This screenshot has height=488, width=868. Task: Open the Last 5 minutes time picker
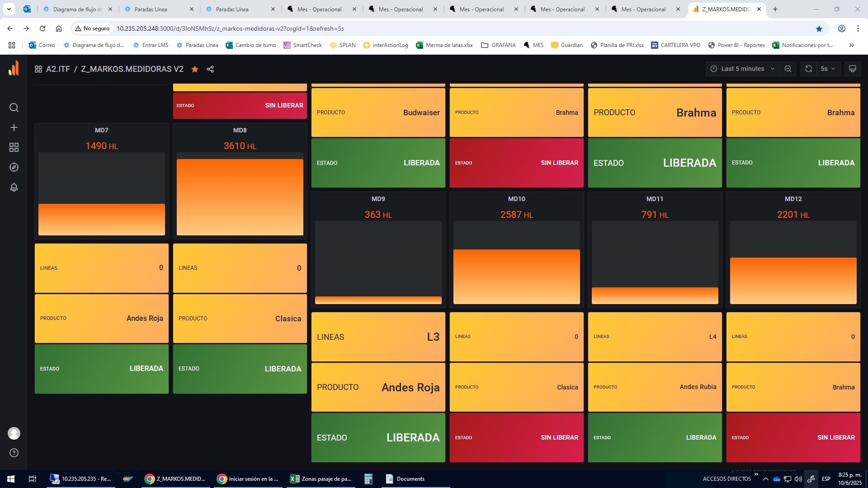click(743, 69)
